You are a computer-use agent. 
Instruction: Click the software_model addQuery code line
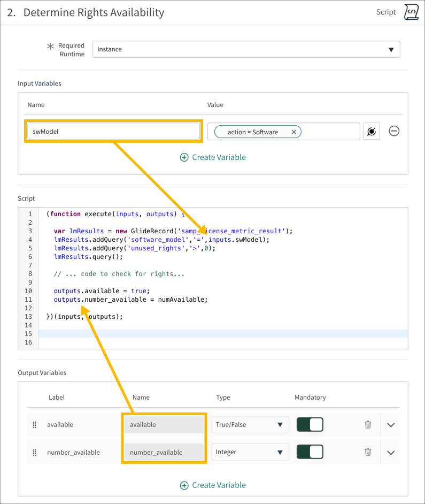pyautogui.click(x=161, y=240)
